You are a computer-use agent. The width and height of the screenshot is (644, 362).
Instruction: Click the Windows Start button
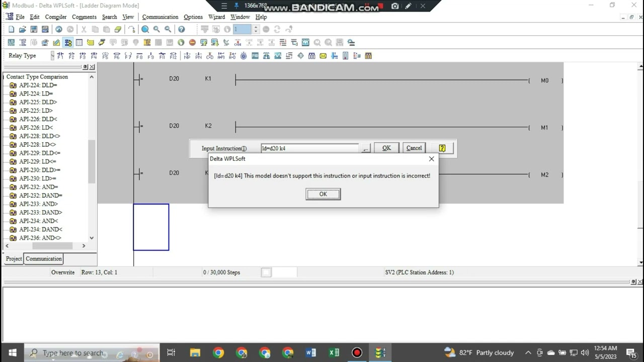point(12,352)
